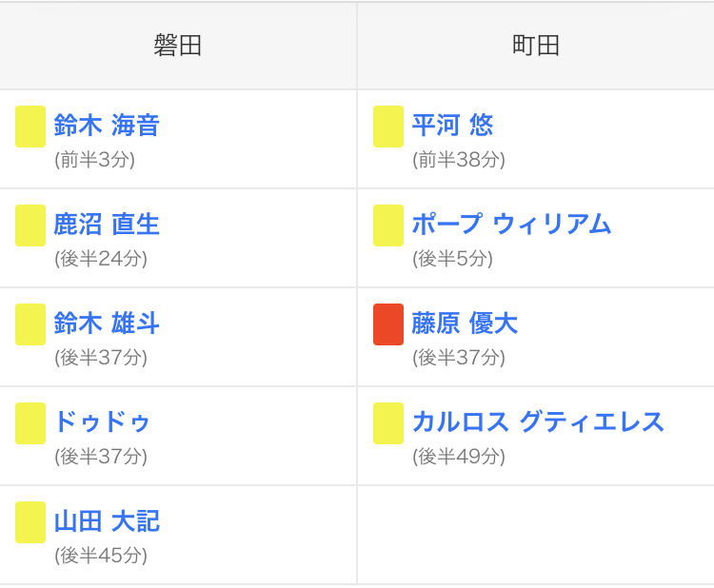
Task: Click red card icon beside 藤原 優大
Action: point(388,324)
